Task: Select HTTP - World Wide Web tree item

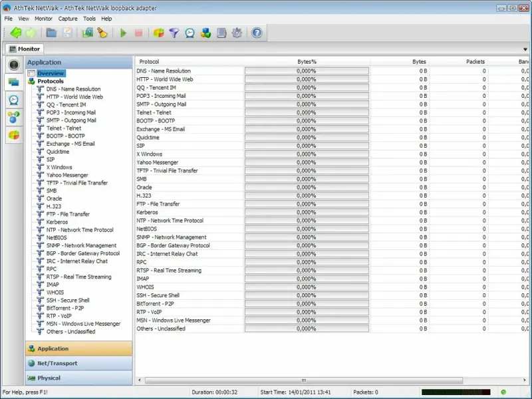Action: [x=74, y=97]
